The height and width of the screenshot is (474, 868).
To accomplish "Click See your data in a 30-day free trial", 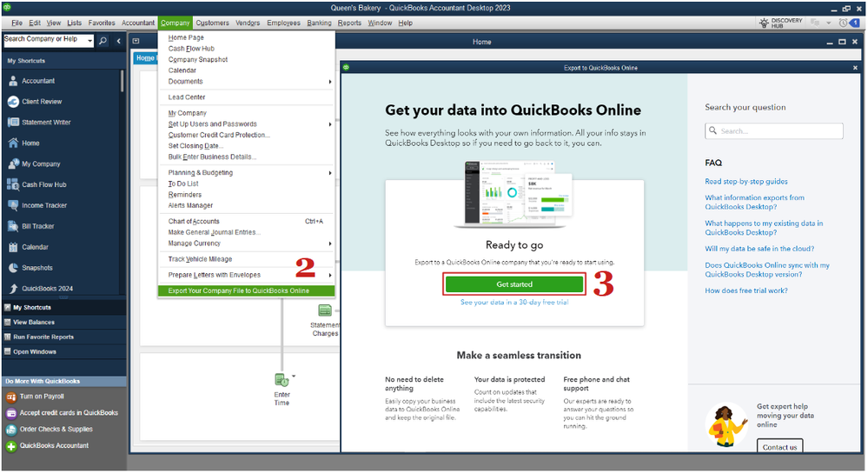I will (514, 303).
